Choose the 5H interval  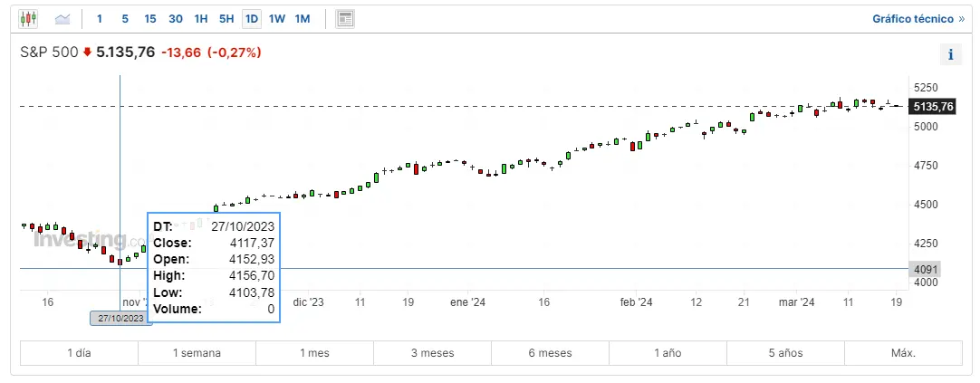(x=226, y=19)
